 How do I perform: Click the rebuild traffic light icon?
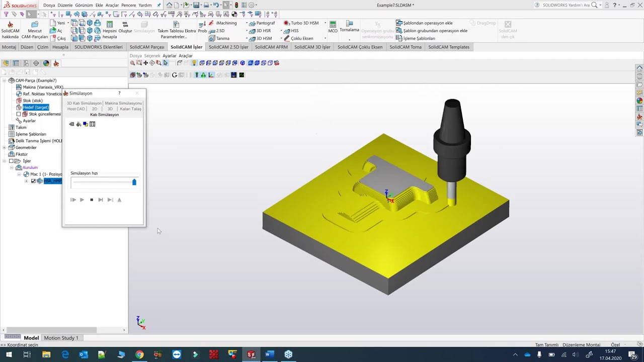pos(236,5)
